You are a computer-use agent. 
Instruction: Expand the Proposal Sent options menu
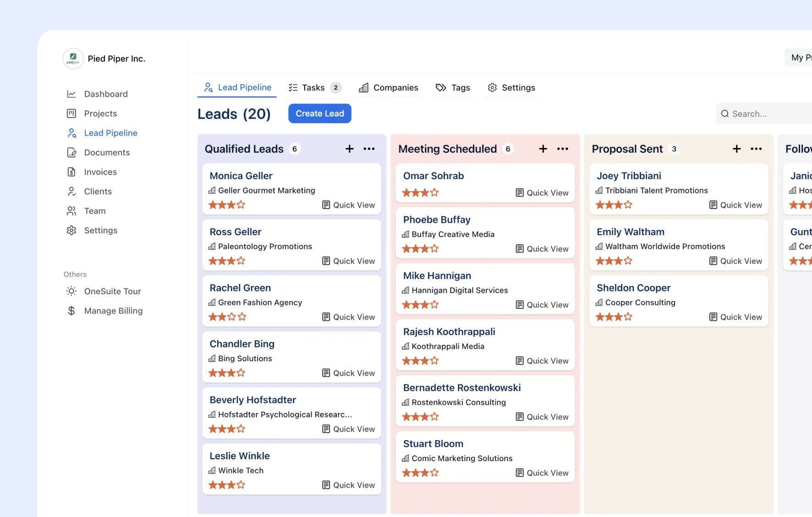pos(757,148)
